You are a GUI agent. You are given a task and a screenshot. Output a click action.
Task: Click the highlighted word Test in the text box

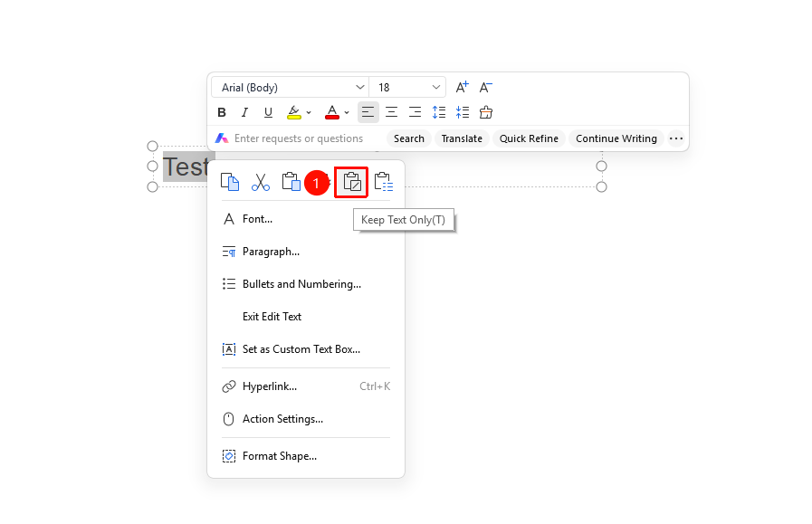tap(186, 167)
